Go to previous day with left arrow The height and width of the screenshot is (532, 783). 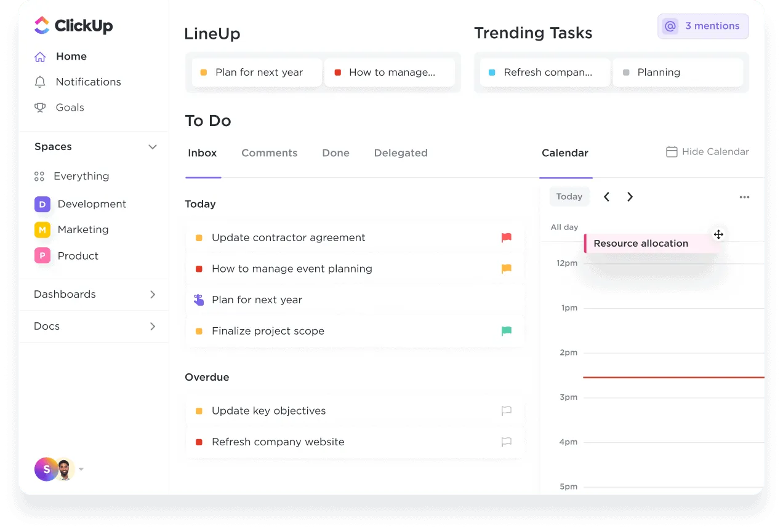tap(606, 197)
